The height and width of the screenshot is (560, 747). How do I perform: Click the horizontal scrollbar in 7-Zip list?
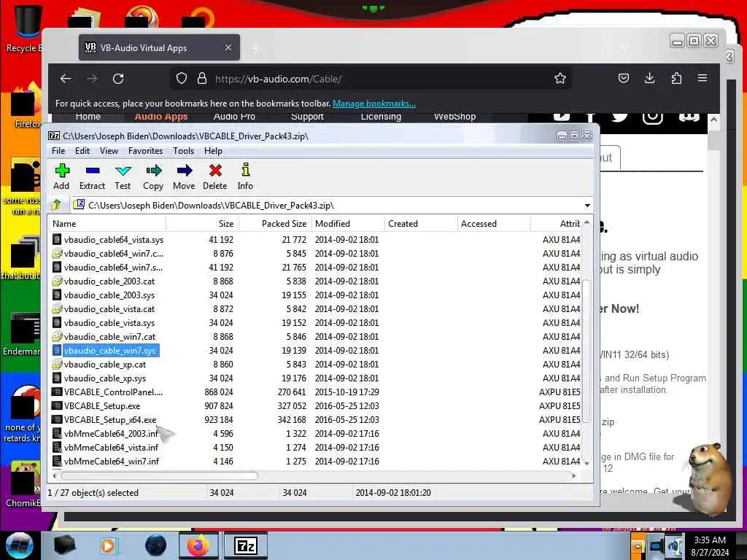point(160,475)
